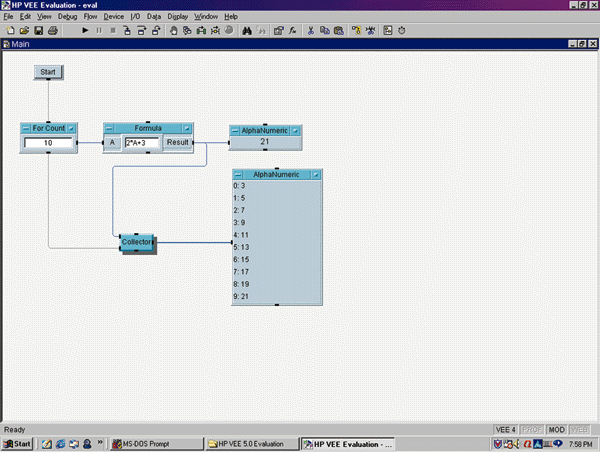The height and width of the screenshot is (452, 600).
Task: Click the Save disk icon in toolbar
Action: click(x=38, y=31)
